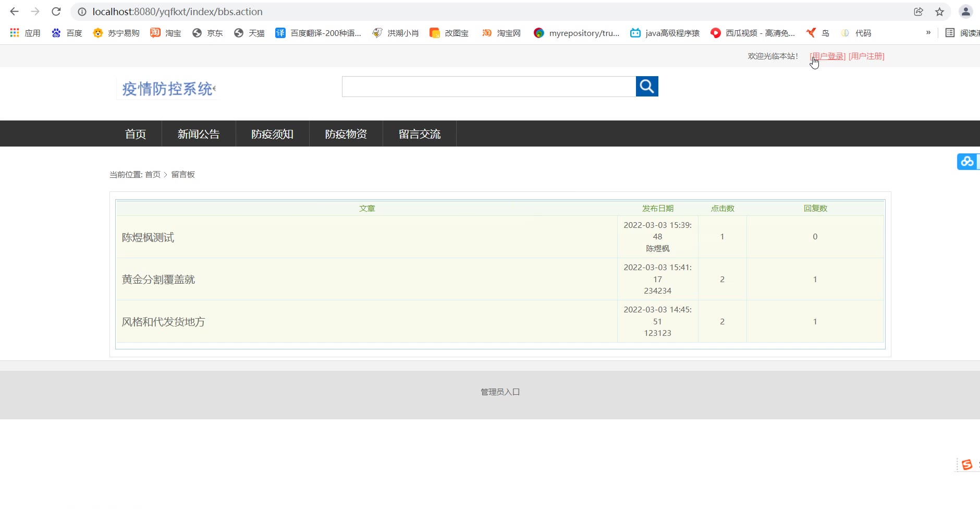980x509 pixels.
Task: Click the browser forward arrow
Action: [x=35, y=11]
